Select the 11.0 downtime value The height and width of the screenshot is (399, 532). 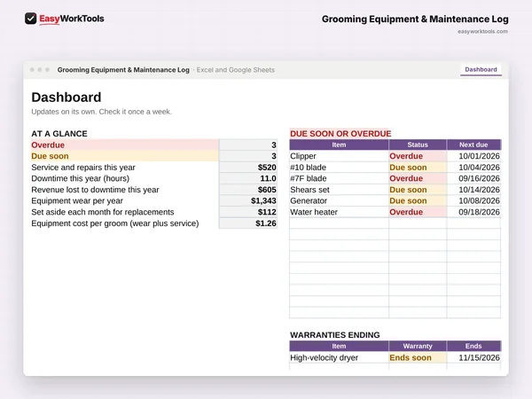click(x=248, y=178)
